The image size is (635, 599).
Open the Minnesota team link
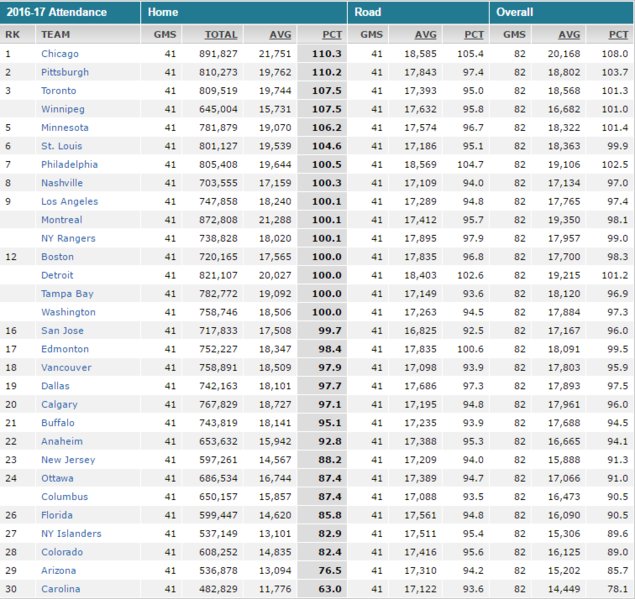tap(65, 128)
